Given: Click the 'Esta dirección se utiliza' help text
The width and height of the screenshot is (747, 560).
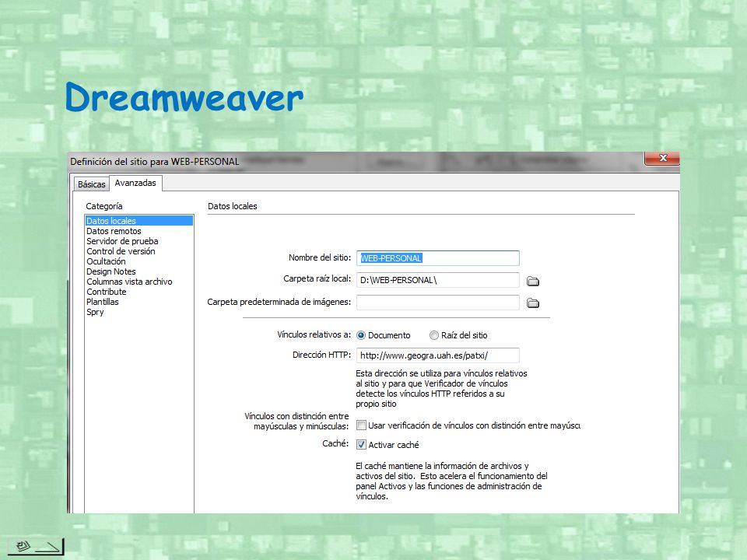Looking at the screenshot, I should (x=442, y=389).
